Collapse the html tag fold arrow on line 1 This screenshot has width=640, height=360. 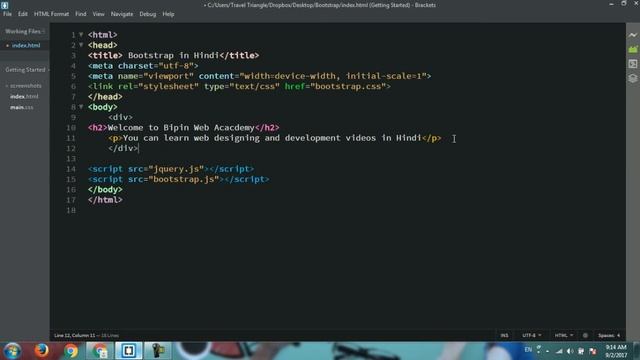pos(81,35)
